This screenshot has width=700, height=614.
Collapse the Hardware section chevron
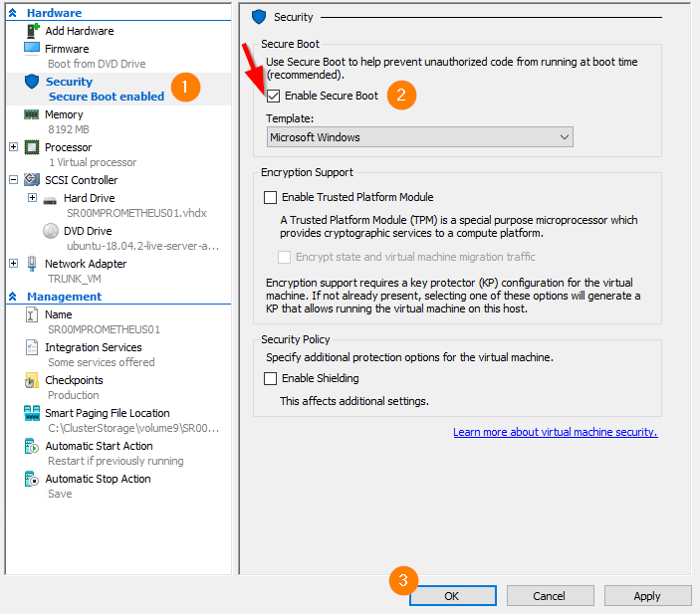click(13, 13)
